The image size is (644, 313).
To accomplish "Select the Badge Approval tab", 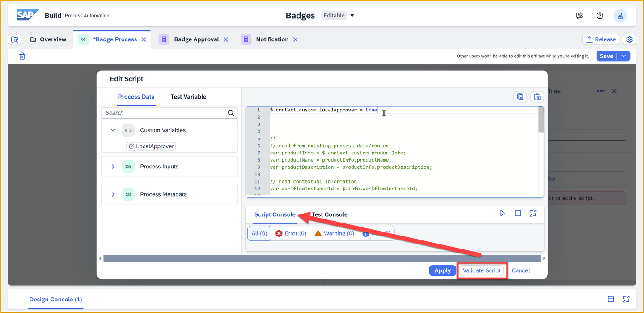I will point(196,39).
